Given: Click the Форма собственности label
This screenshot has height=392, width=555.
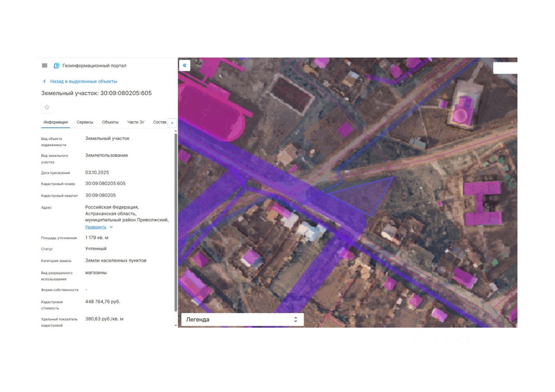Looking at the screenshot, I should pyautogui.click(x=60, y=290).
